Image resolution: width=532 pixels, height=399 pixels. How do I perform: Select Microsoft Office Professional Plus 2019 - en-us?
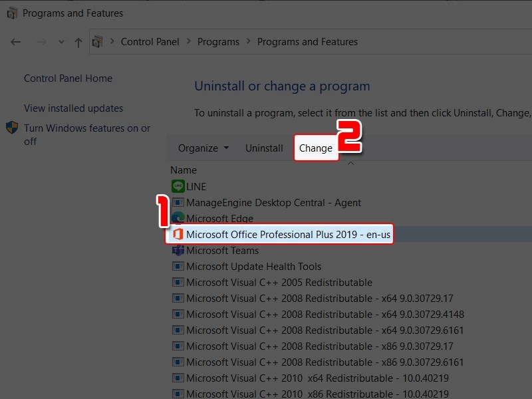289,235
